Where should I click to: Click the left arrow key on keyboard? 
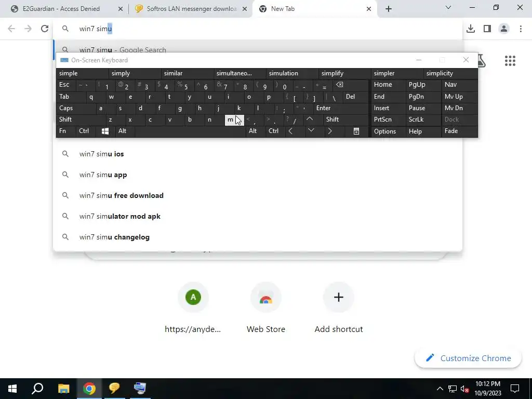tap(290, 131)
